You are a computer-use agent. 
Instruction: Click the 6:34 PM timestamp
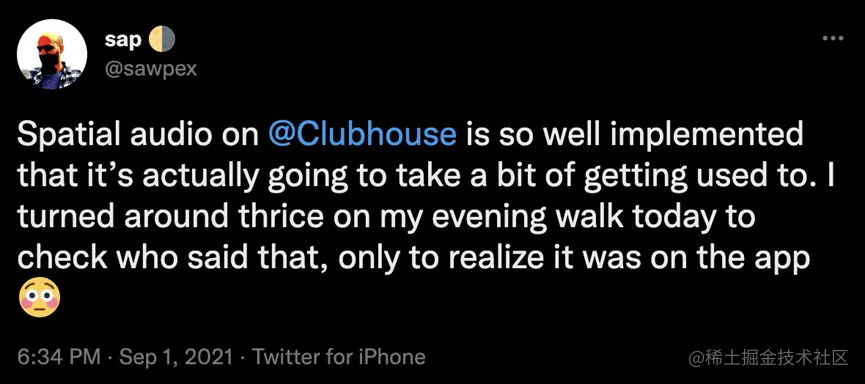[x=59, y=357]
